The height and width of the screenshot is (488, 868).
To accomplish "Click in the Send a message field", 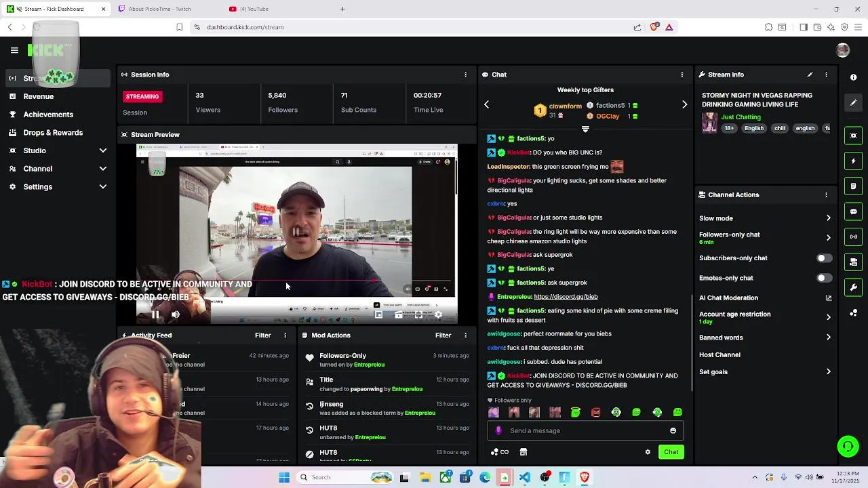I will [587, 430].
